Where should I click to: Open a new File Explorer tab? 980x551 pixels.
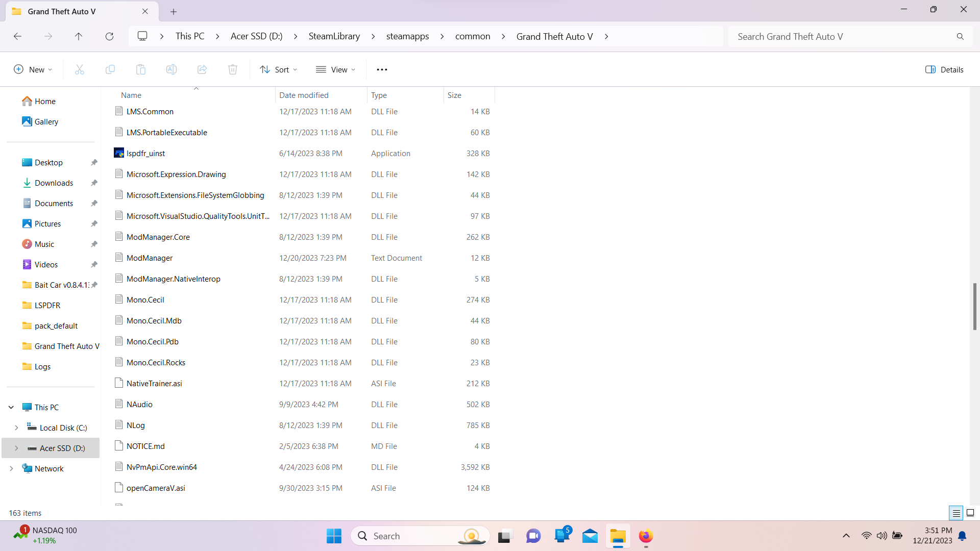(174, 11)
